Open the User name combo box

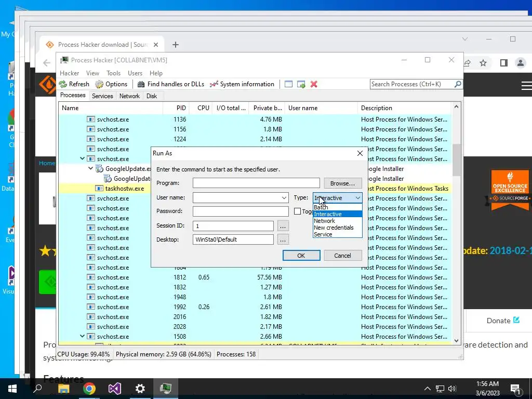click(x=241, y=198)
